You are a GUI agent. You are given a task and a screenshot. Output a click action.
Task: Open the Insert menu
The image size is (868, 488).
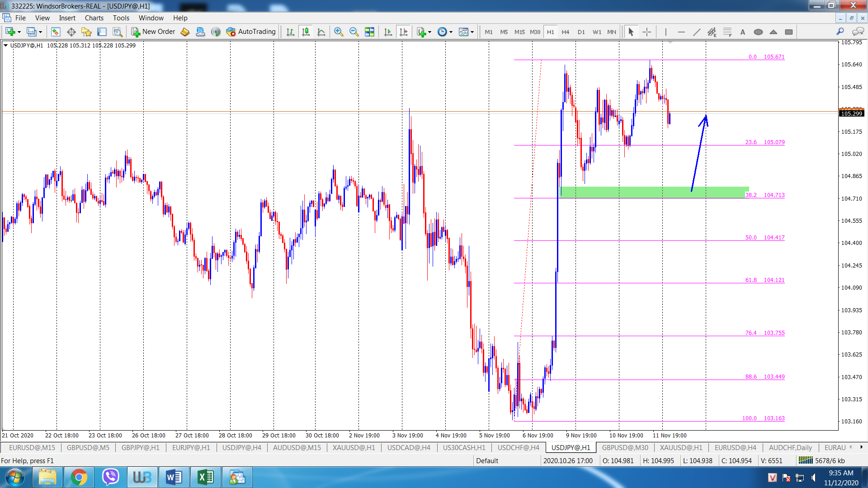(x=67, y=18)
